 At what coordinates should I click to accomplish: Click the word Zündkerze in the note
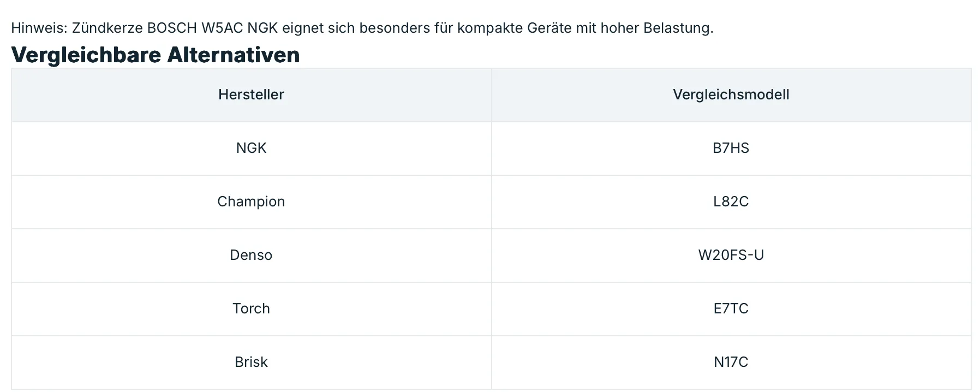point(107,28)
